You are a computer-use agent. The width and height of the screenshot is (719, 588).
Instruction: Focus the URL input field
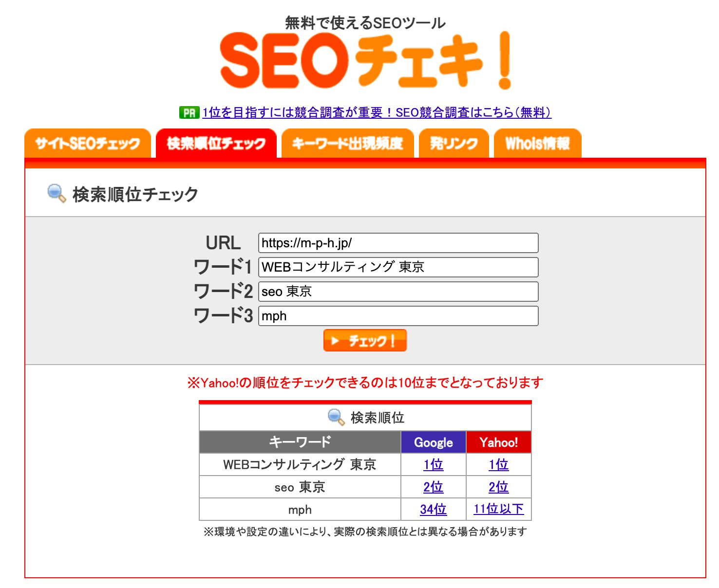(x=398, y=243)
